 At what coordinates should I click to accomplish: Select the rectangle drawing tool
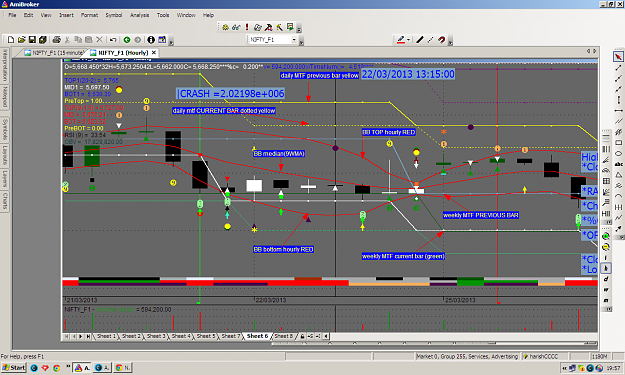pos(618,143)
